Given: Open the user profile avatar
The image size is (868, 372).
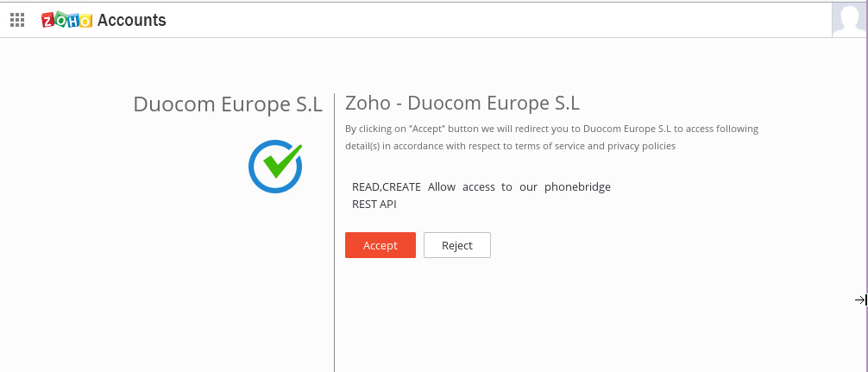Looking at the screenshot, I should click(849, 19).
